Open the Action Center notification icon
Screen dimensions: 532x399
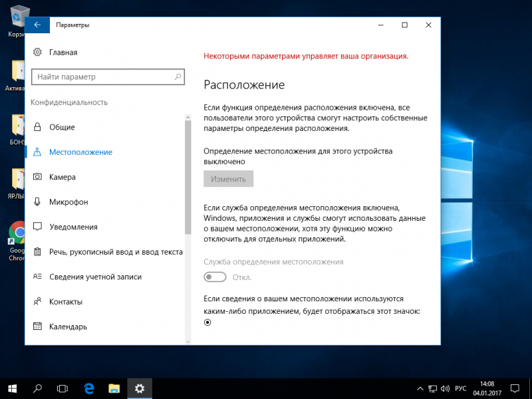click(515, 389)
